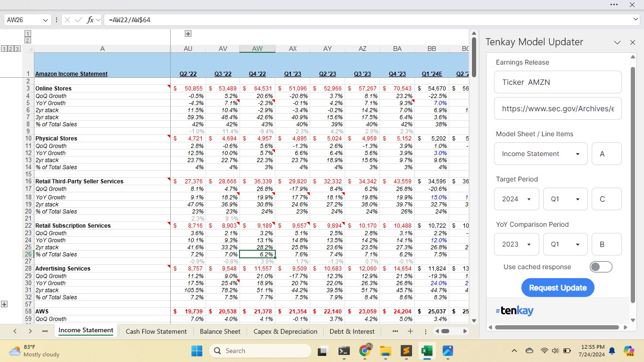This screenshot has width=644, height=362.
Task: Open the Photos app from the taskbar
Action: tap(447, 351)
